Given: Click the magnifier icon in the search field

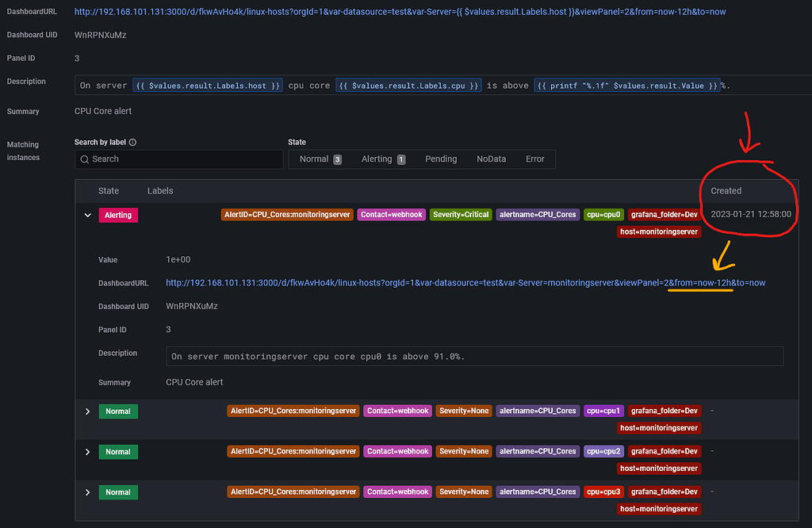Looking at the screenshot, I should [x=83, y=159].
